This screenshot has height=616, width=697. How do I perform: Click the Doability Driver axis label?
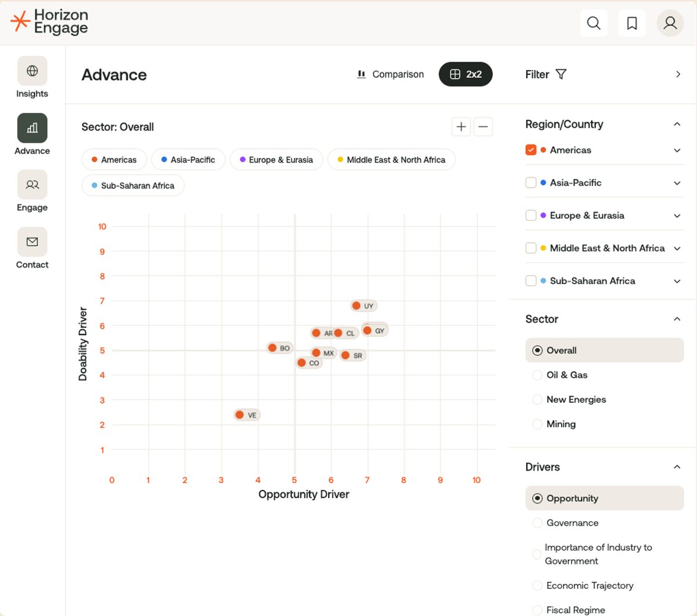[x=82, y=344]
